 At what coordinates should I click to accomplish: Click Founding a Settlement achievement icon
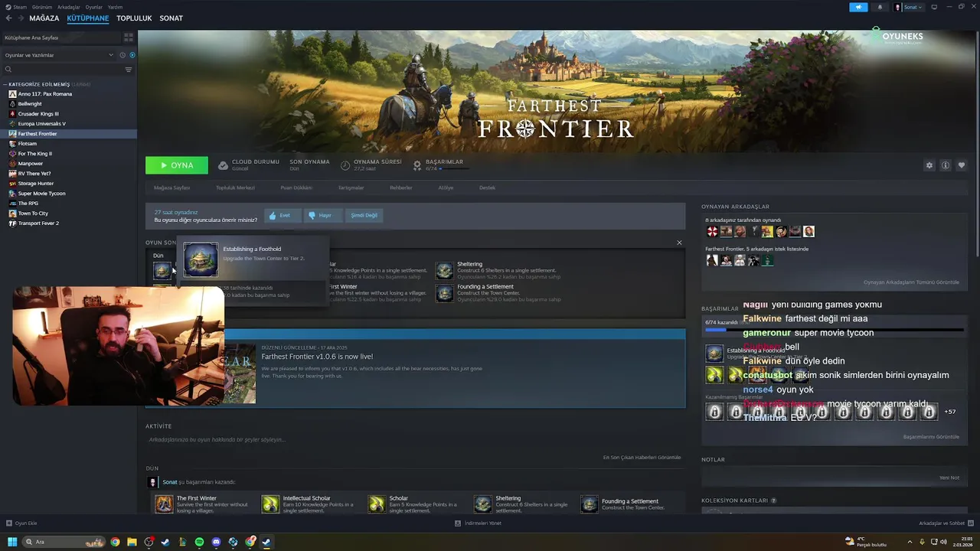pyautogui.click(x=445, y=293)
